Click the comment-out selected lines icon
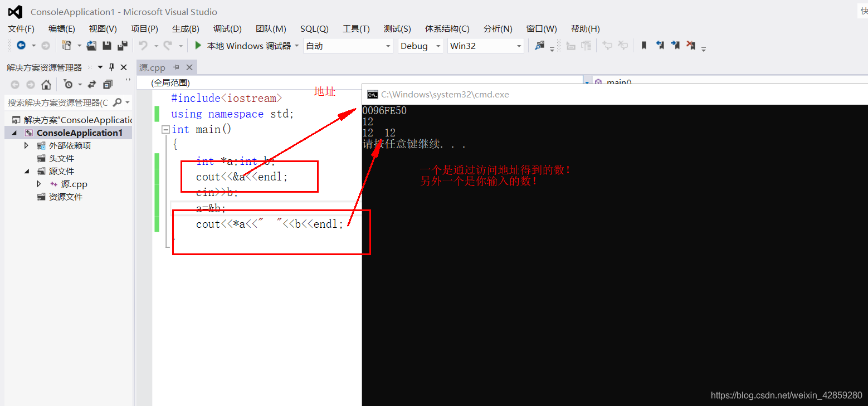The image size is (868, 406). (608, 46)
